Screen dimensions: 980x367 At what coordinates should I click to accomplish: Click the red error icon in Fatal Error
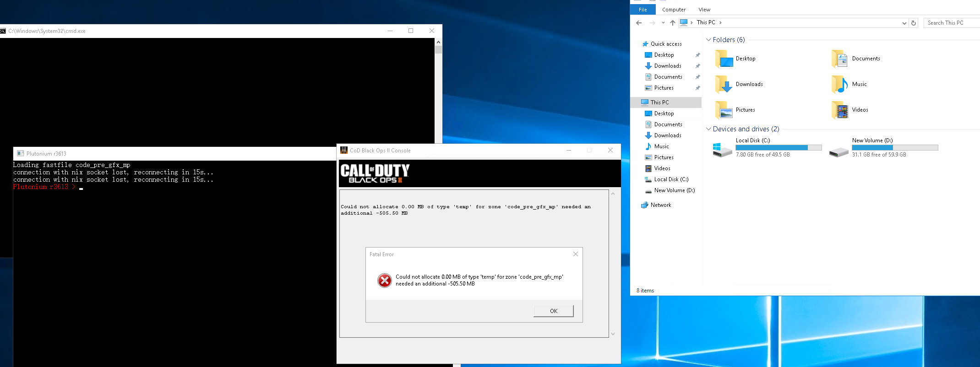(384, 281)
